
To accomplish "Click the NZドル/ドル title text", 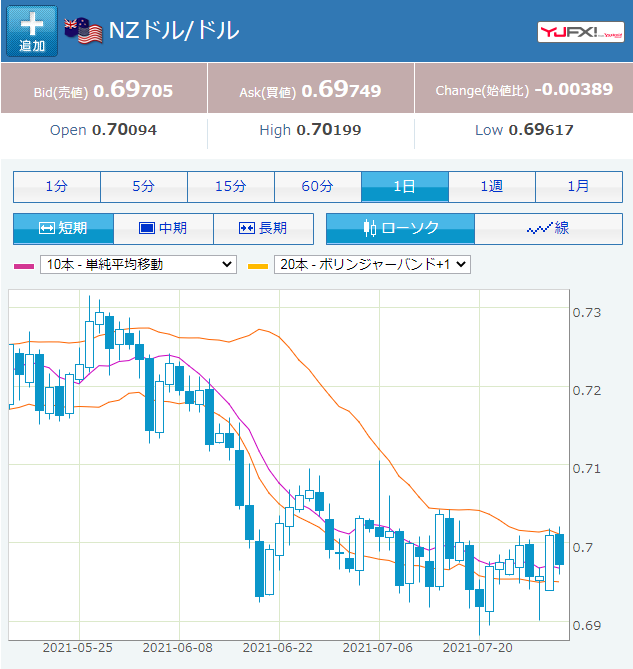I will pyautogui.click(x=174, y=30).
